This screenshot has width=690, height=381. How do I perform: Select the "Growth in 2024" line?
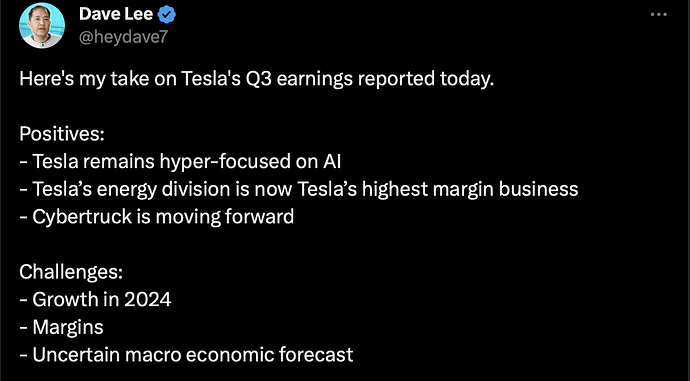pyautogui.click(x=95, y=300)
